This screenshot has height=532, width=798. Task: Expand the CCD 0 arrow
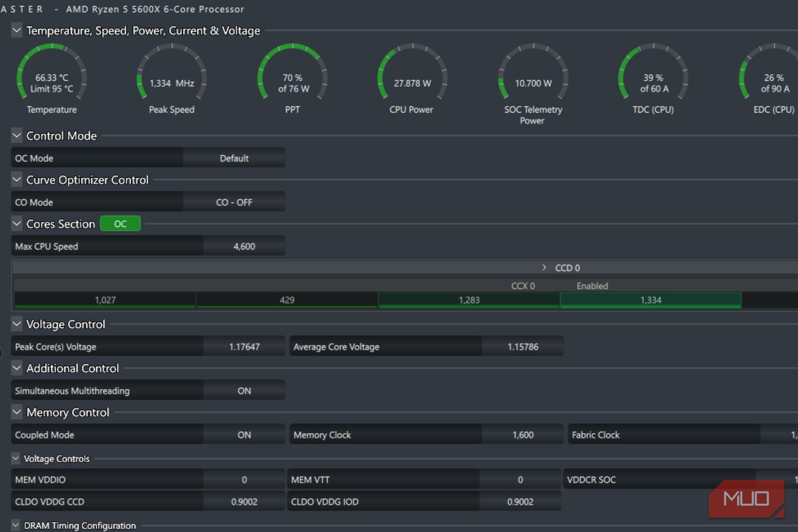point(544,268)
